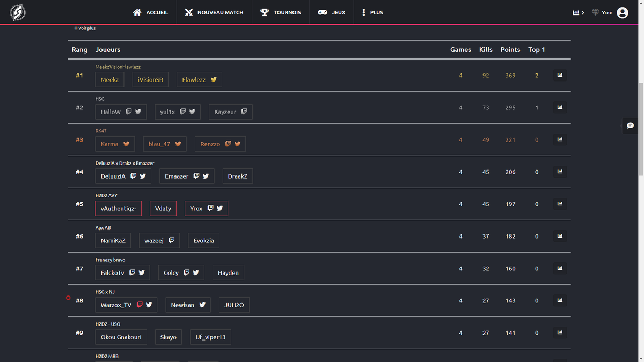Open stats chart for rank #9 team
The image size is (644, 362).
[560, 333]
